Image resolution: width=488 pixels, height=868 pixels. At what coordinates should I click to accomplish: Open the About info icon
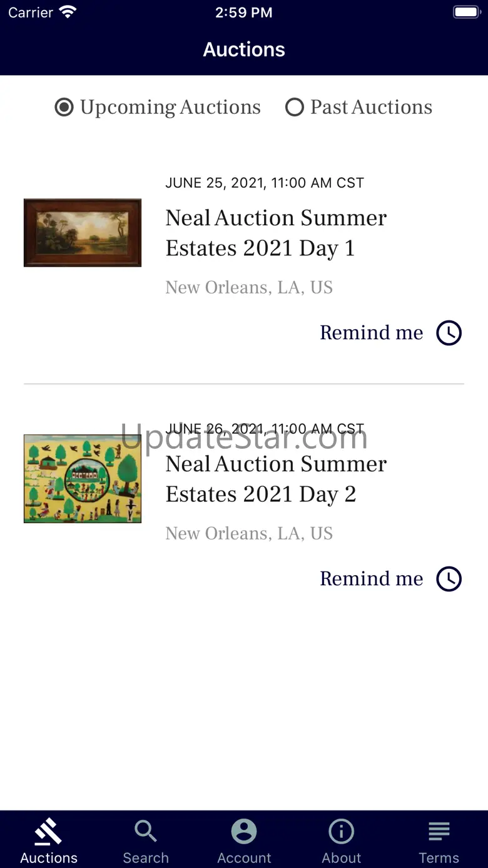(342, 832)
